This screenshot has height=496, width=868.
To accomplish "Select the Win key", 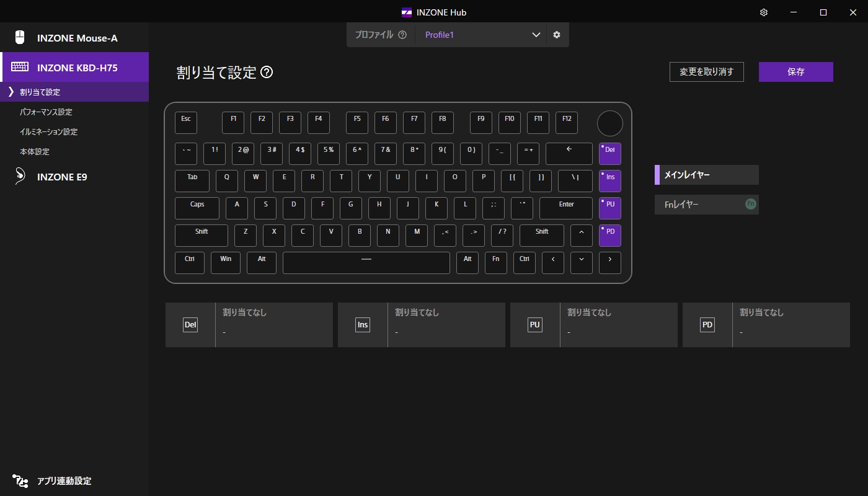I will click(226, 263).
